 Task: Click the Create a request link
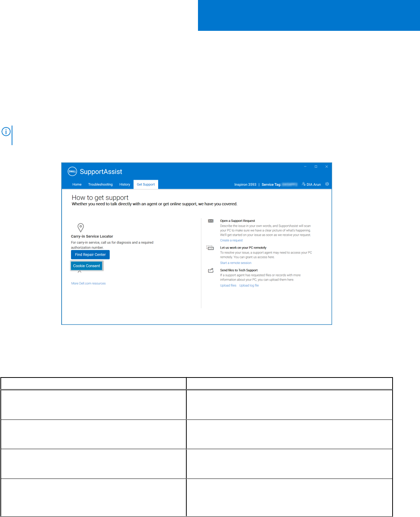231,240
